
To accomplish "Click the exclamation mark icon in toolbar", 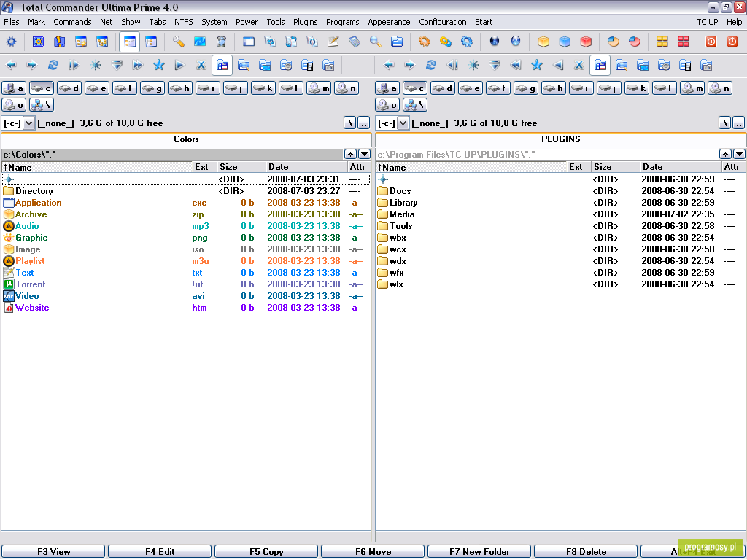I will (x=60, y=42).
